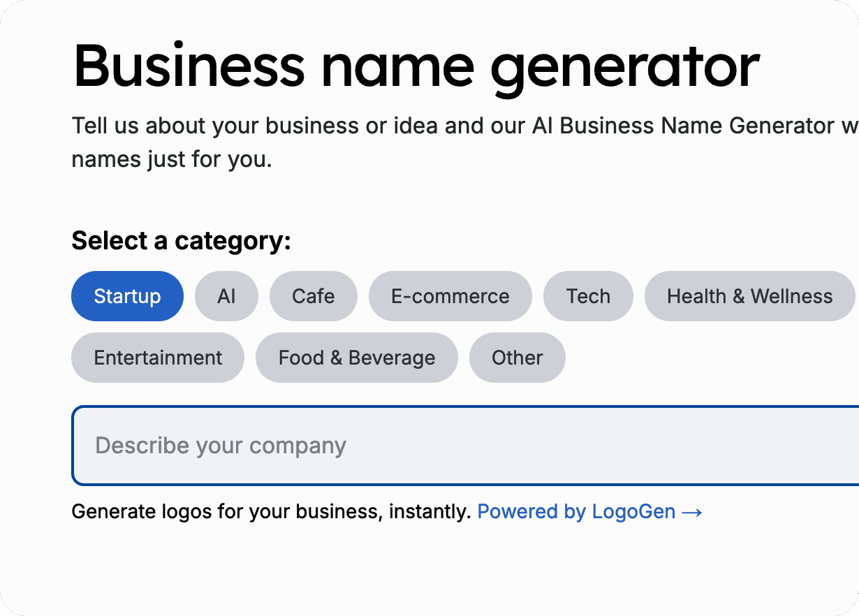Click the Select a category label

click(x=181, y=241)
